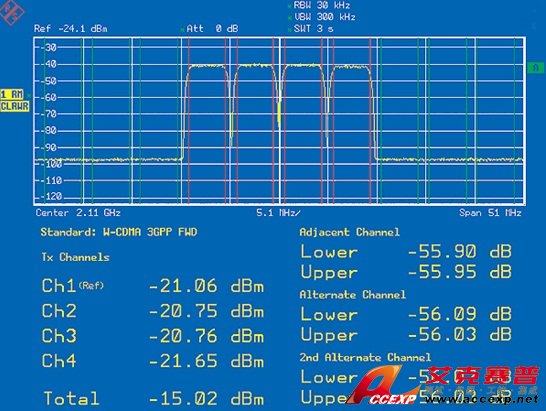The width and height of the screenshot is (546, 411).
Task: Select the 1 RM trace label
Action: pyautogui.click(x=12, y=94)
